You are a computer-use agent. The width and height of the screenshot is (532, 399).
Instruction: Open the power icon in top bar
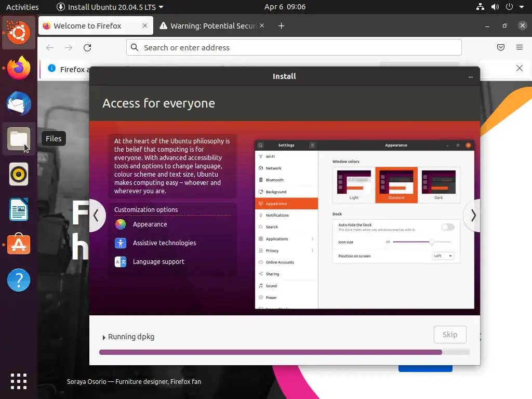coord(509,7)
